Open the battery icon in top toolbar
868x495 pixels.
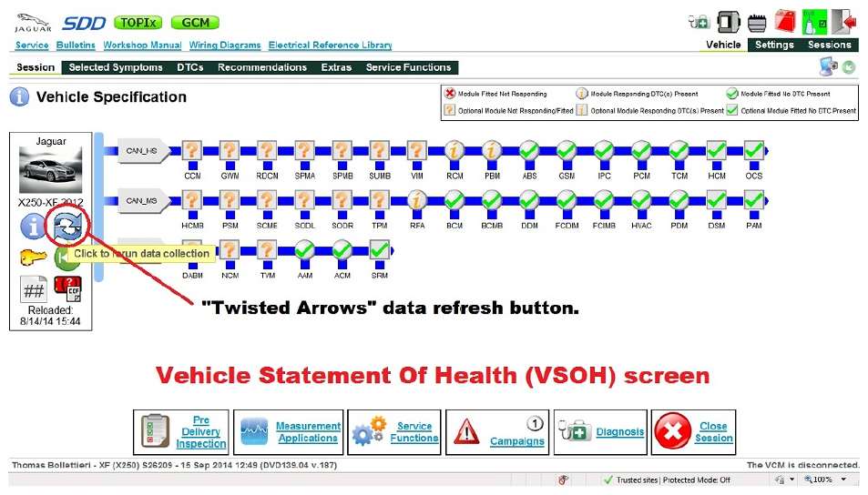(757, 24)
